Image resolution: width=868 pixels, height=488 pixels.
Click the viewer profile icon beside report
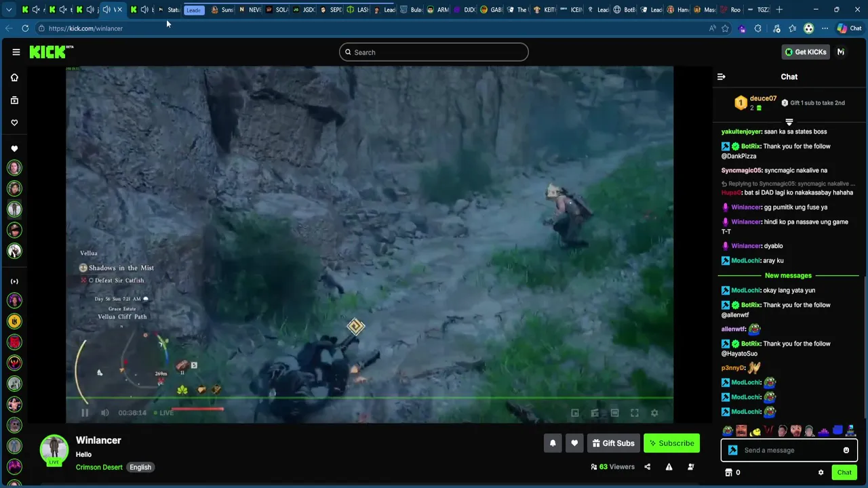pos(691,467)
